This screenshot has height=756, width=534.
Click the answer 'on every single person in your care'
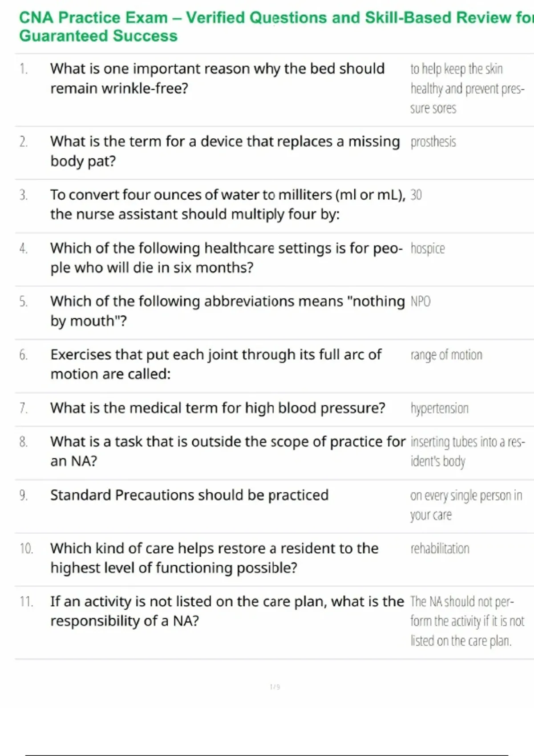pyautogui.click(x=465, y=505)
